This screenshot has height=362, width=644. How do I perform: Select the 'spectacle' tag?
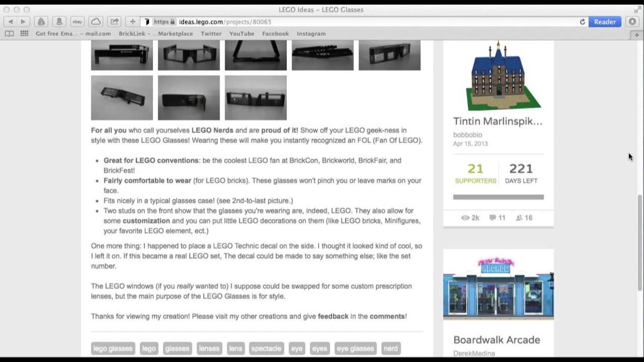(x=266, y=348)
